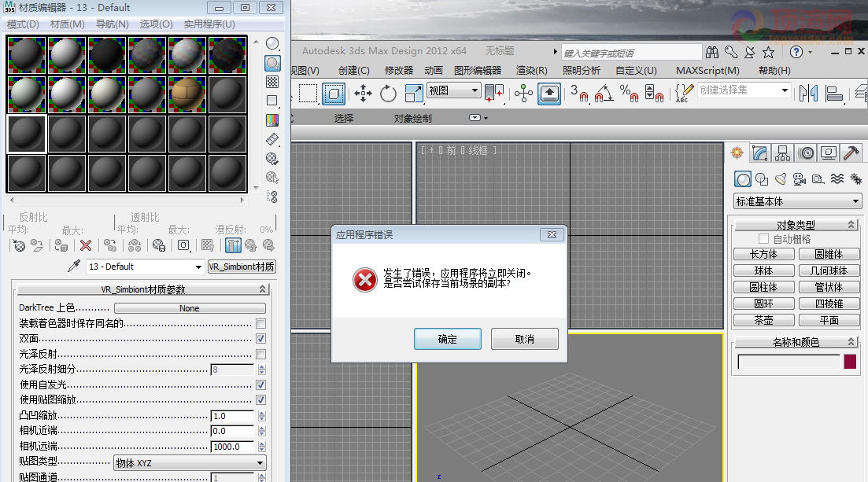The height and width of the screenshot is (482, 868).
Task: Toggle the percent snap icon
Action: point(629,93)
